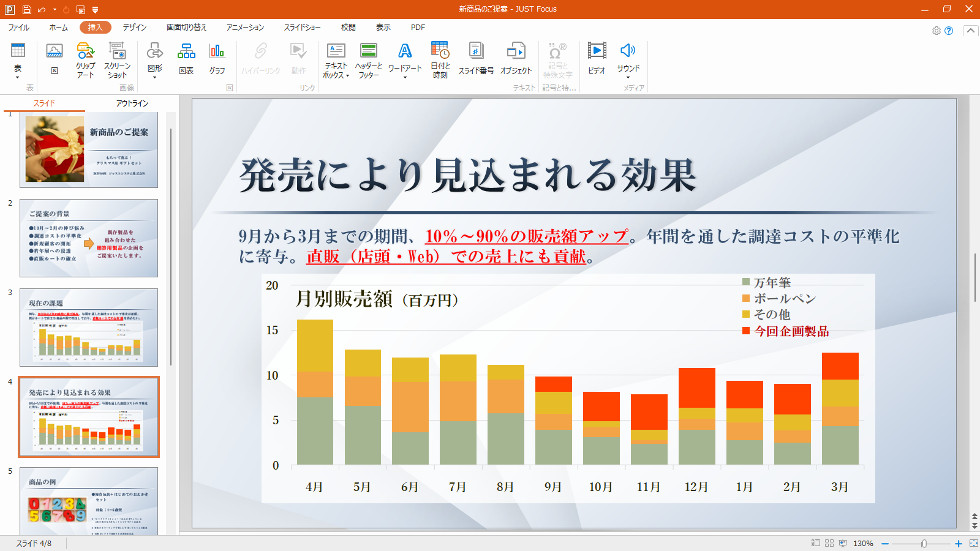Open the 表 table dropdown
The width and height of the screenshot is (980, 551).
(18, 77)
